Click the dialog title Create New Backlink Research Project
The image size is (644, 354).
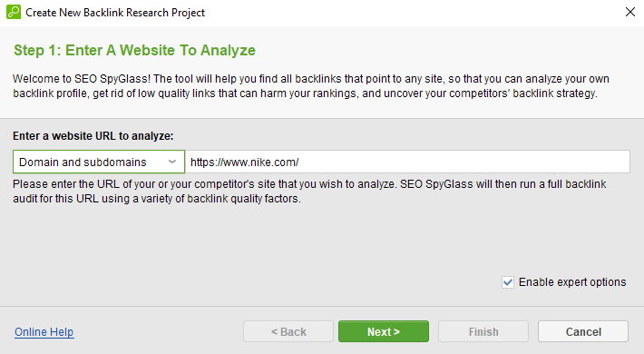click(x=115, y=13)
